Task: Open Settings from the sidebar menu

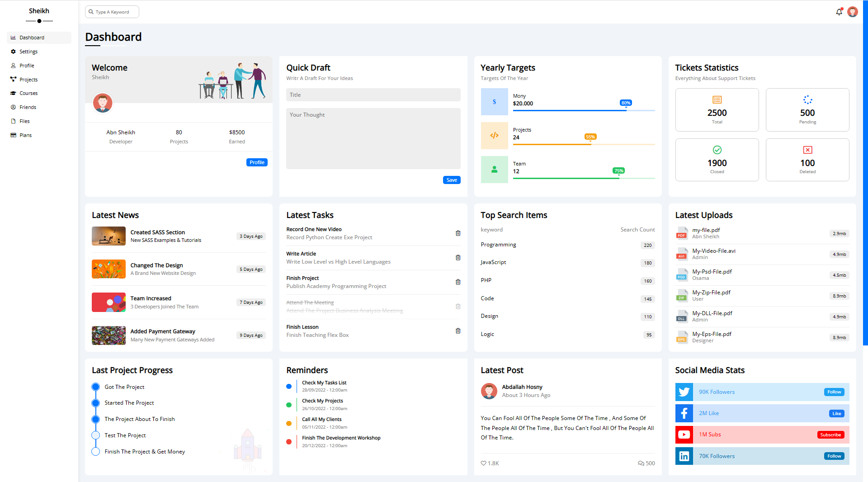Action: [28, 51]
